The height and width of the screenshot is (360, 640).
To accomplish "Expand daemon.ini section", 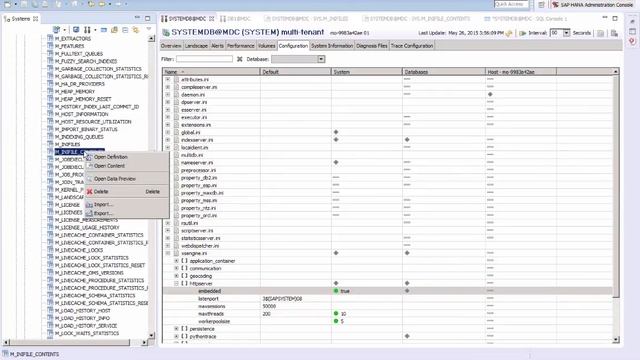I will coord(168,94).
